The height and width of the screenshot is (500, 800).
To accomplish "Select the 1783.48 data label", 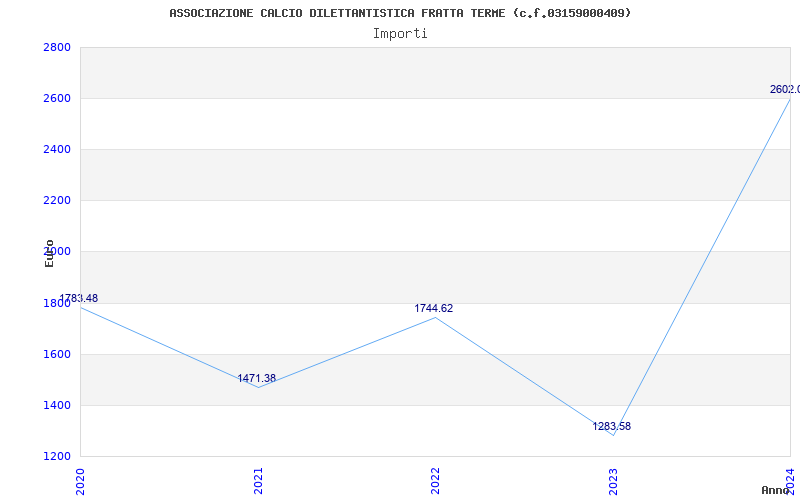I will [x=79, y=298].
